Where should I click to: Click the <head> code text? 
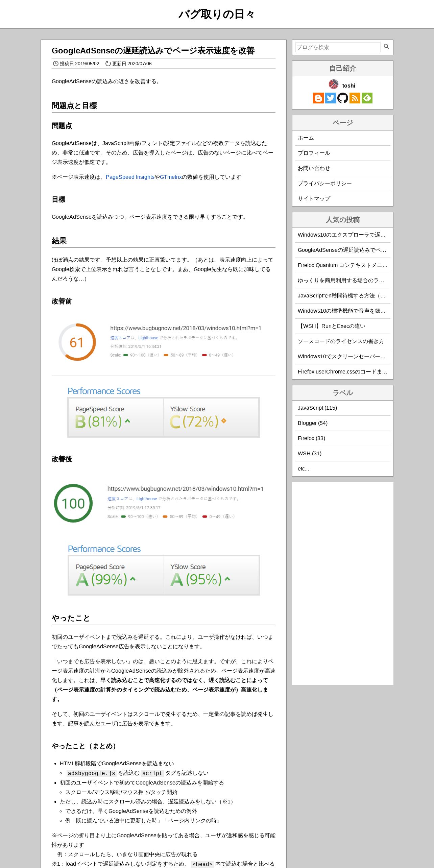point(202,864)
